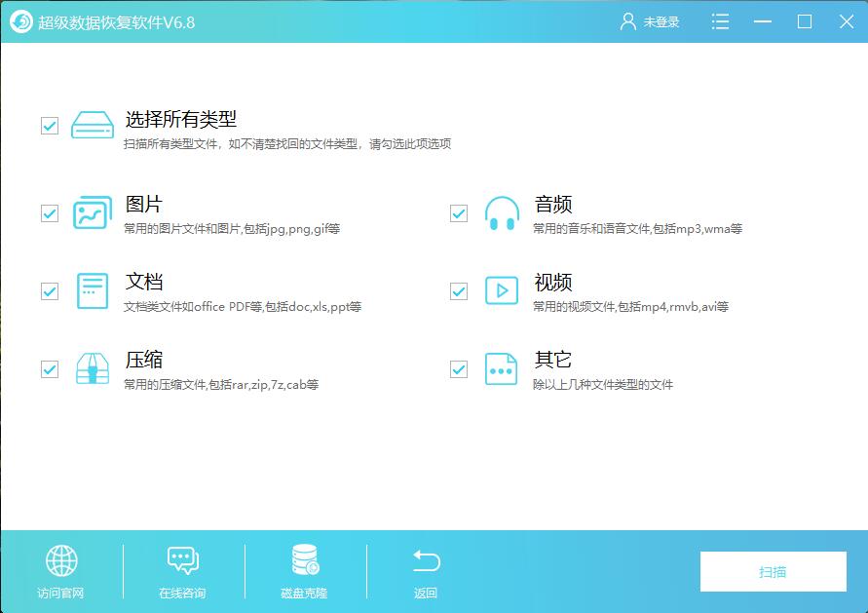868x613 pixels.
Task: Click the headphones icon beside 音频
Action: [502, 213]
